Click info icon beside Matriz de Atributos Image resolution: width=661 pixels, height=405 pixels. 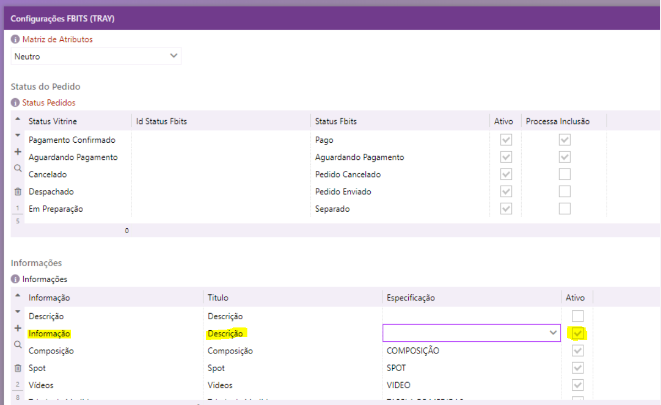point(15,39)
